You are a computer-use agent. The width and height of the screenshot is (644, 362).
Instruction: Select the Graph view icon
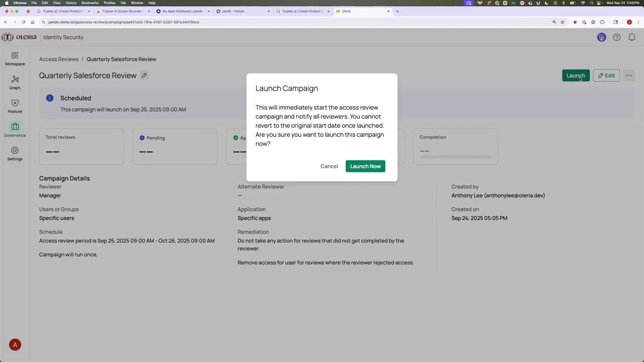click(14, 82)
